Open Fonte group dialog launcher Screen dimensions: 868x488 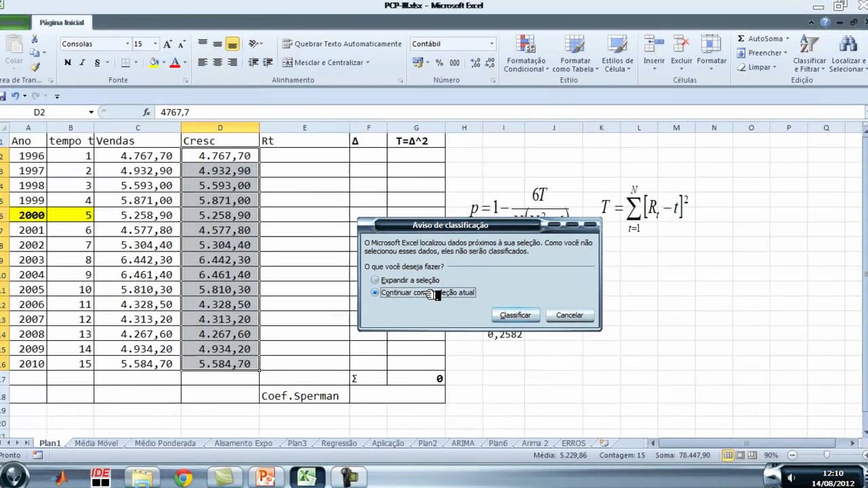point(186,80)
